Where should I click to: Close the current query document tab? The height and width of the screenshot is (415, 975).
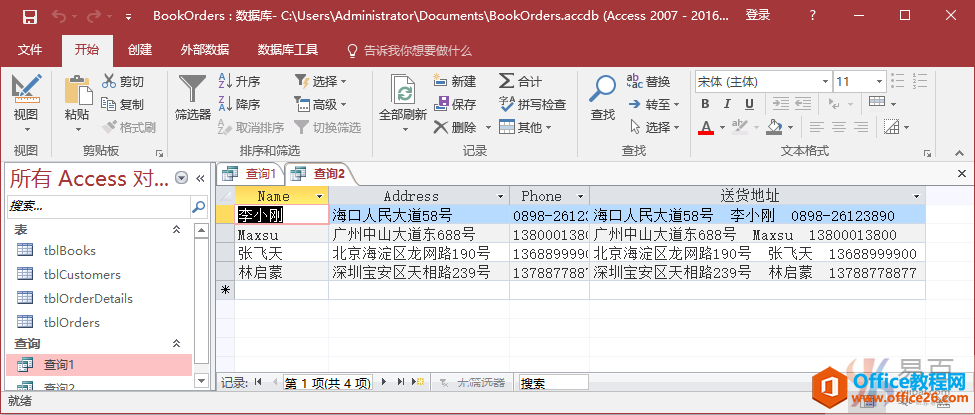point(961,174)
